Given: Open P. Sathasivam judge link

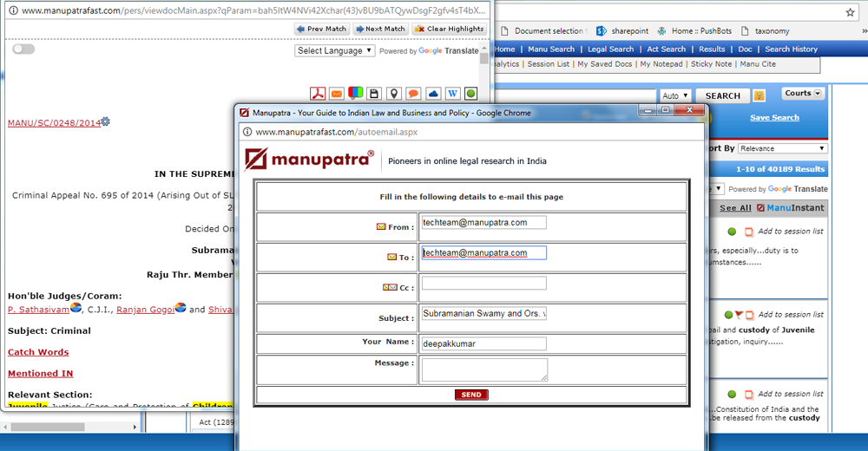Looking at the screenshot, I should click(39, 310).
